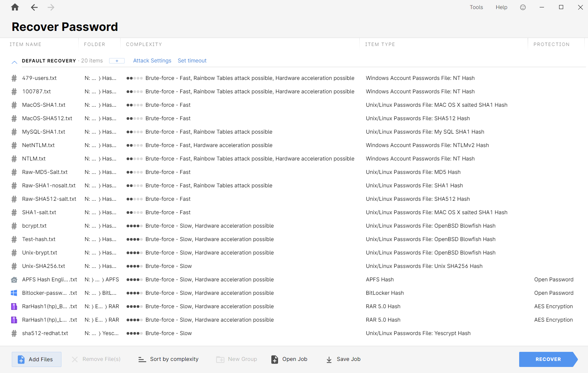This screenshot has width=588, height=373.
Task: Go to the Home screen icon
Action: (x=15, y=7)
